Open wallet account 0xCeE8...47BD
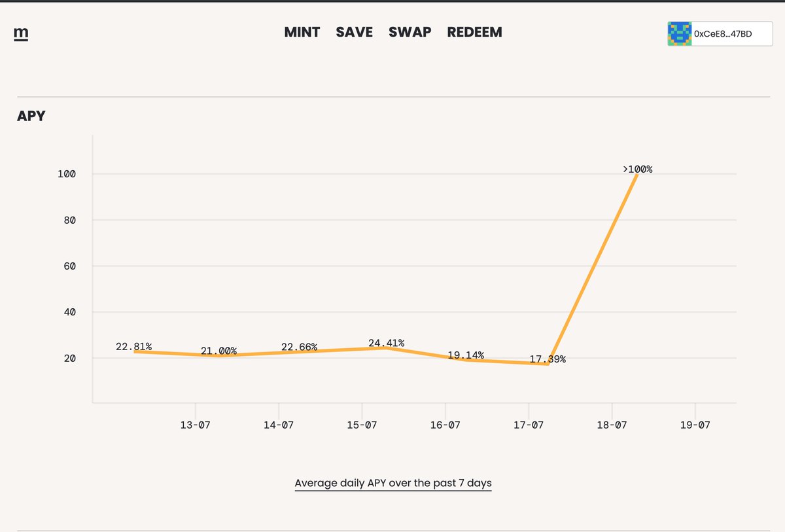 pyautogui.click(x=723, y=33)
